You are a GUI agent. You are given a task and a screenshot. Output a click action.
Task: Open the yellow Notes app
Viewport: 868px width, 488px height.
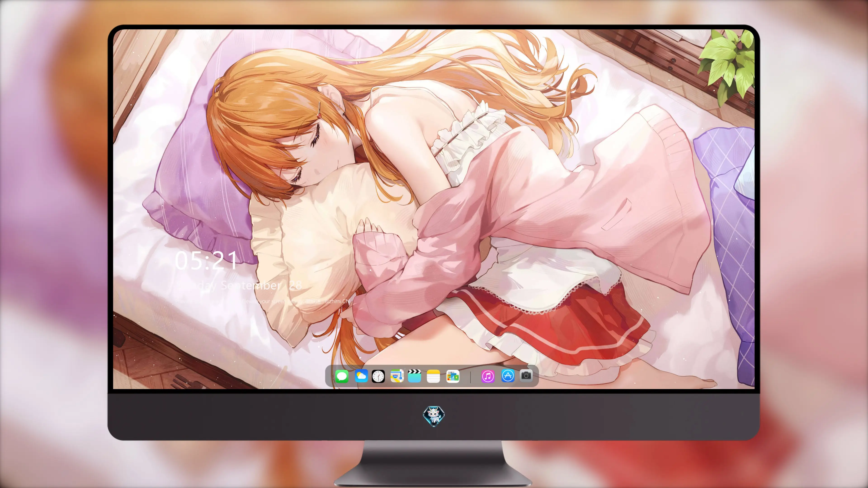point(433,376)
